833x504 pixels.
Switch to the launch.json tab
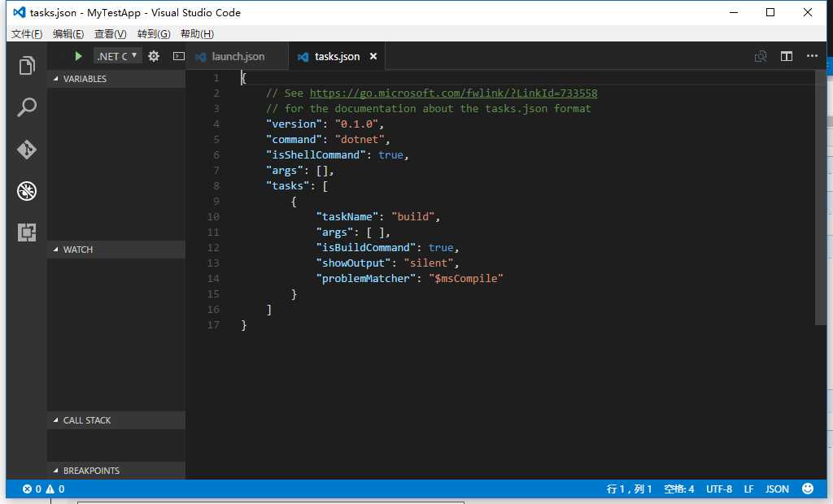click(x=238, y=56)
